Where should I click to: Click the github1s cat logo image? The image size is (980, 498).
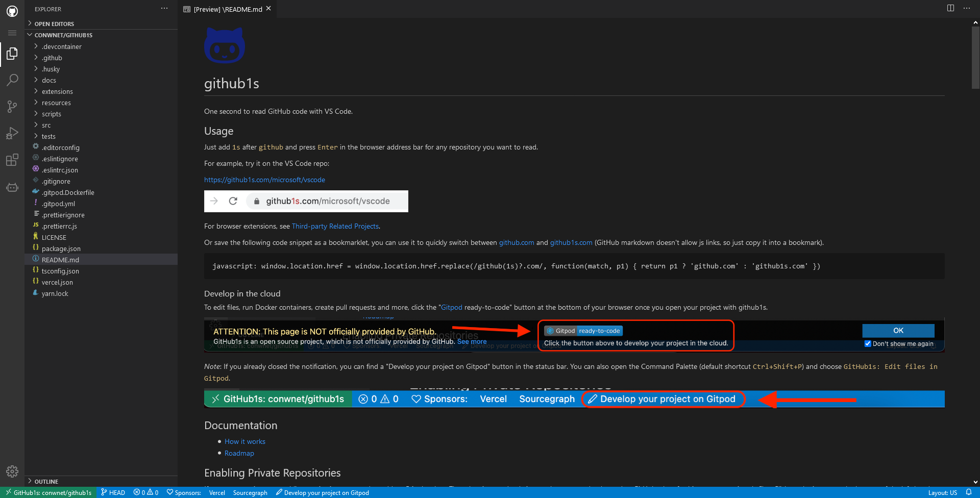point(225,45)
